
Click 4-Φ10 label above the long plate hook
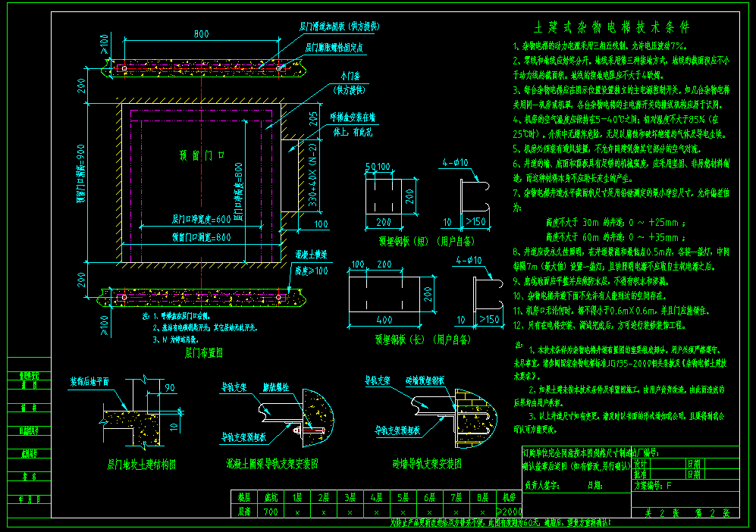coord(469,261)
